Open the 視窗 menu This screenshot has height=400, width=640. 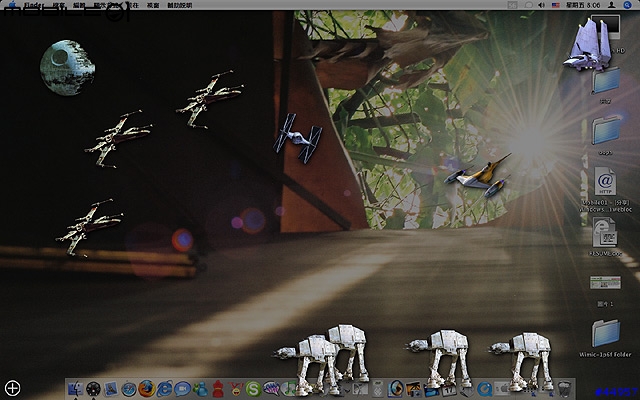point(153,5)
